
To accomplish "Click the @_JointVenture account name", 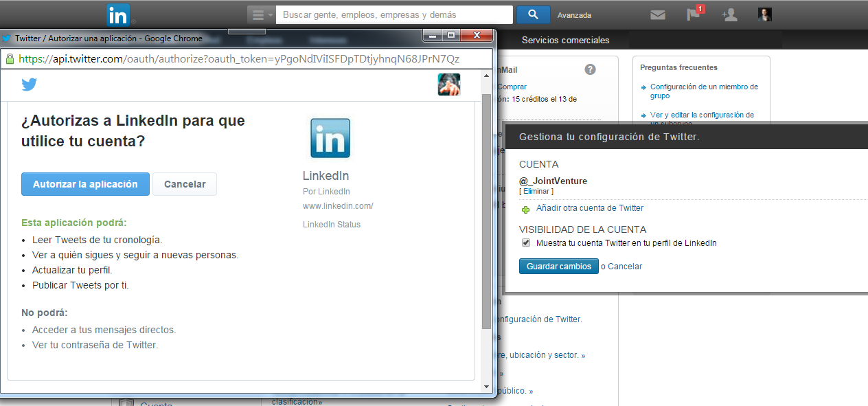I will [x=553, y=181].
